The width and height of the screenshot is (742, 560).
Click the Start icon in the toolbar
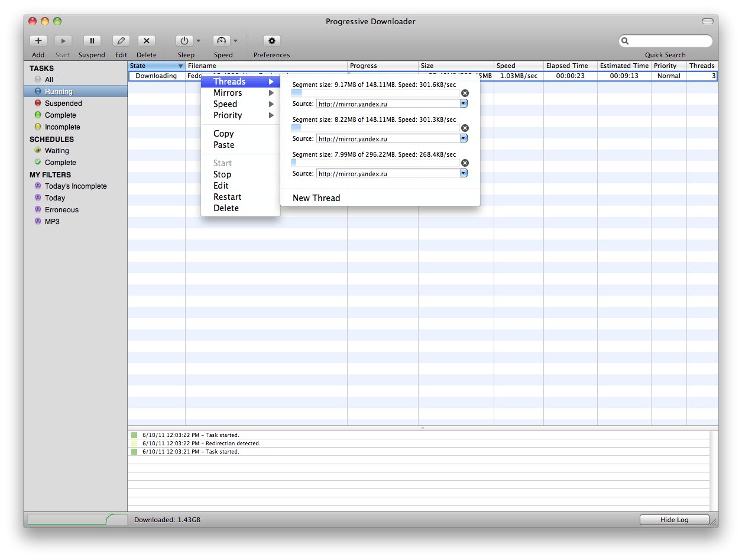pos(63,41)
